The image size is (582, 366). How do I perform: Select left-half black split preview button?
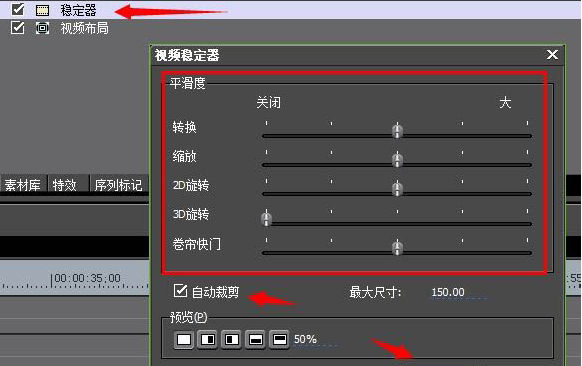(x=232, y=339)
